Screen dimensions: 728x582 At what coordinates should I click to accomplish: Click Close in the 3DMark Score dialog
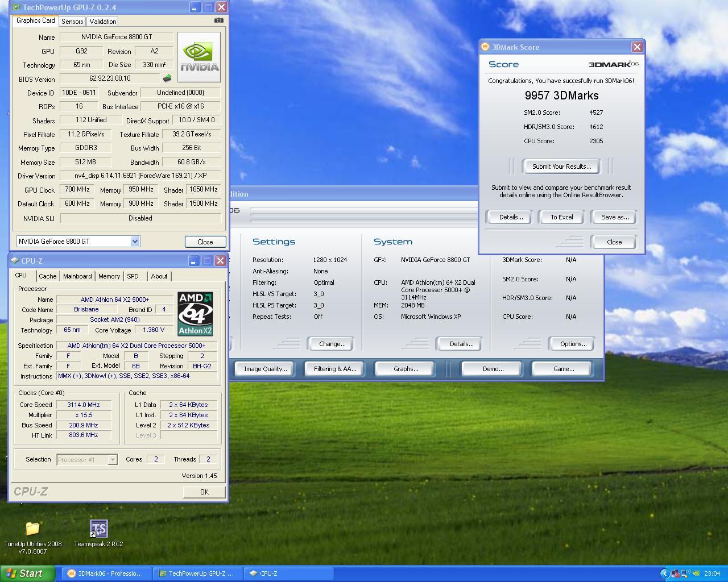click(x=614, y=242)
